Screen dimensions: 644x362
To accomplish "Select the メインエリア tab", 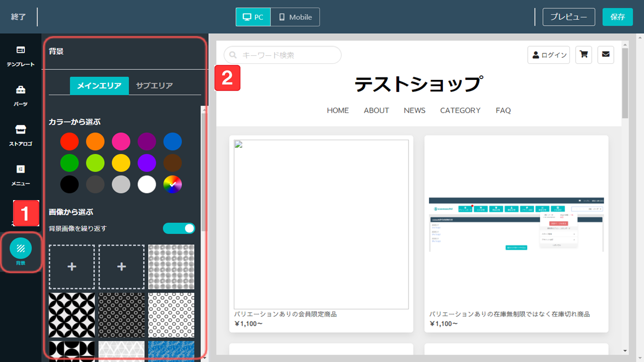I will point(99,85).
